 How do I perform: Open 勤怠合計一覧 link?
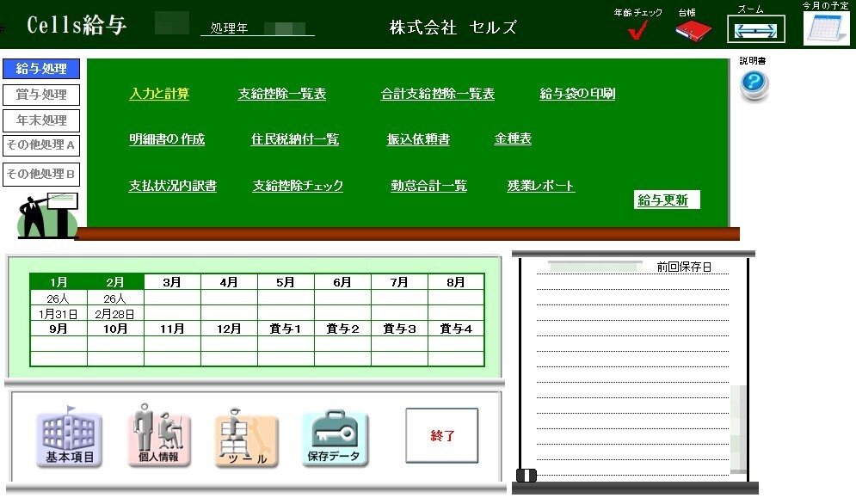(x=428, y=186)
